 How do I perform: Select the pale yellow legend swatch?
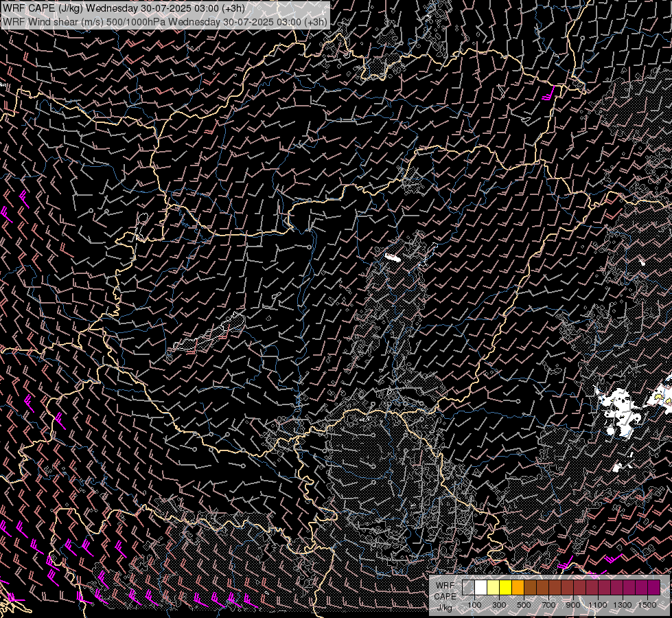pos(494,588)
